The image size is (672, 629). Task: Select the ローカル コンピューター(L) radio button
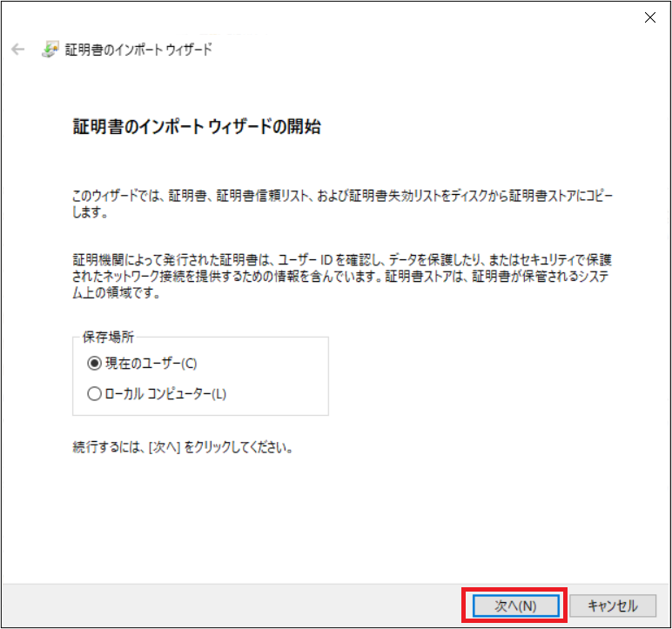coord(95,393)
